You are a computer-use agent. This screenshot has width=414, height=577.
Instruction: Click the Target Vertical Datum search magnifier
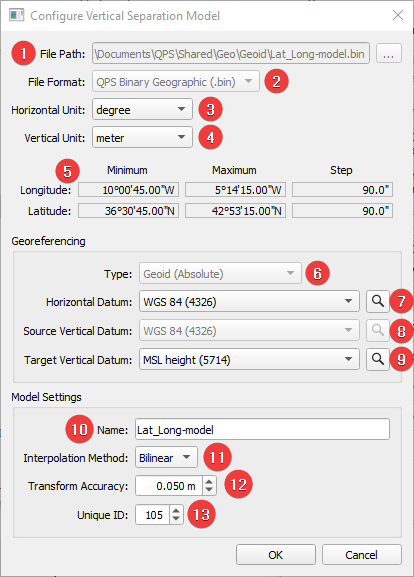(x=378, y=359)
